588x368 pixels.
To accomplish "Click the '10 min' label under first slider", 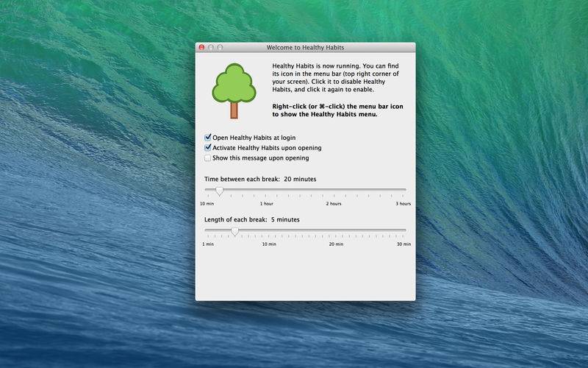I will click(x=207, y=204).
